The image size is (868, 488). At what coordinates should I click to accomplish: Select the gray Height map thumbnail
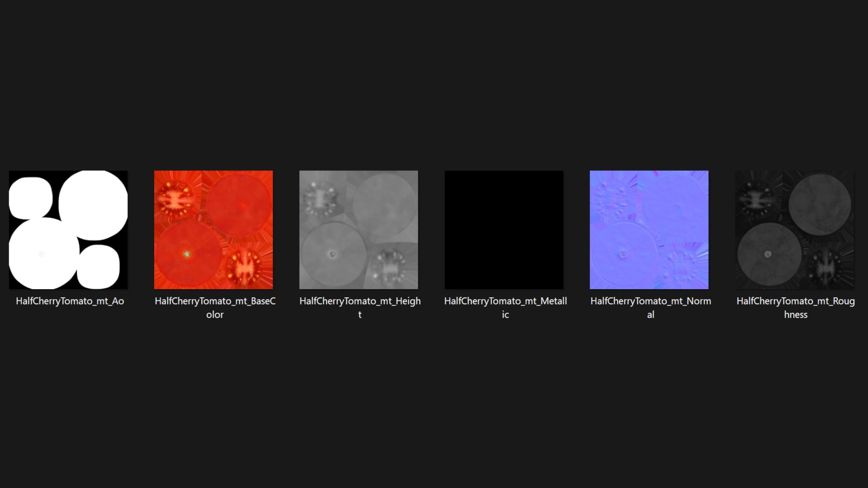(x=359, y=230)
